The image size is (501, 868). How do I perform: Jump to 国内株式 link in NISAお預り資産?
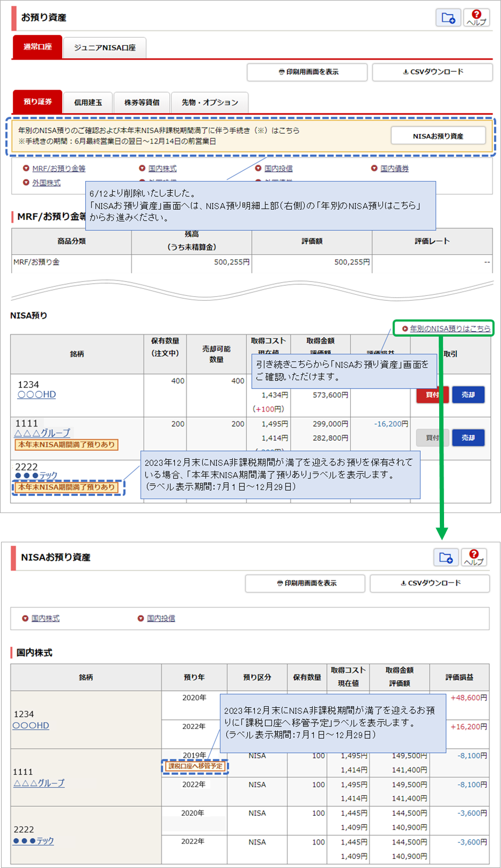pyautogui.click(x=45, y=618)
